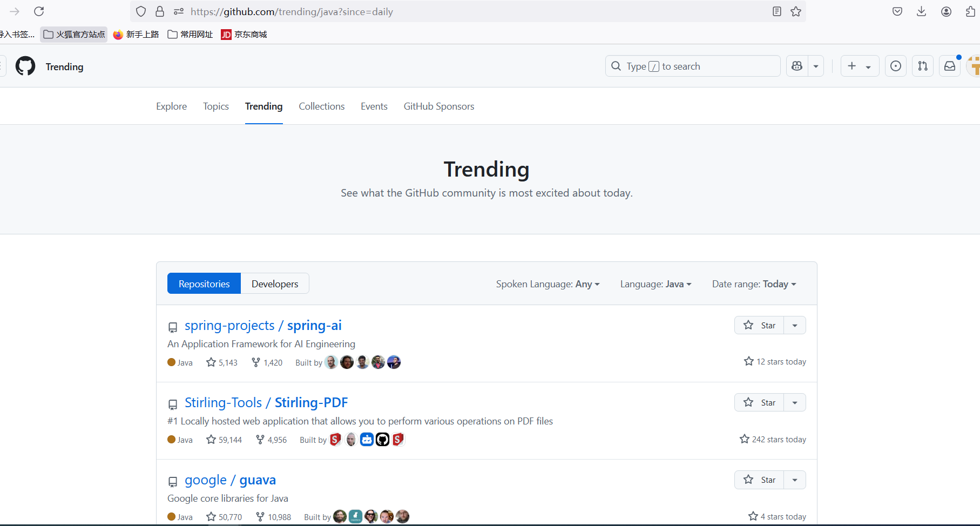Expand star list dropdown for guava
980x526 pixels.
click(x=795, y=480)
